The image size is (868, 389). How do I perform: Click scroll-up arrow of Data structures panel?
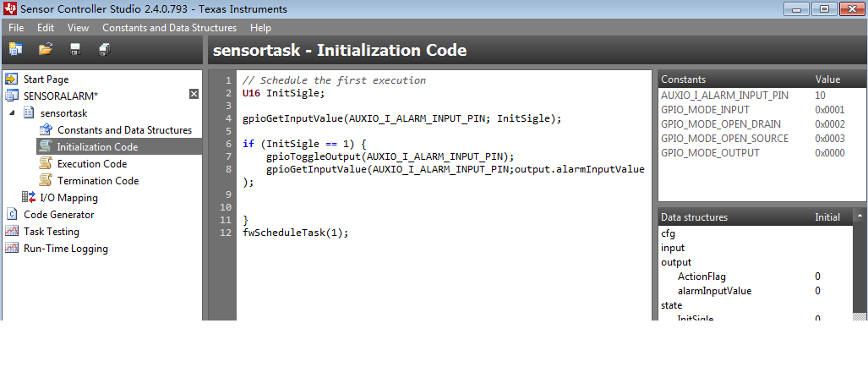tap(860, 216)
